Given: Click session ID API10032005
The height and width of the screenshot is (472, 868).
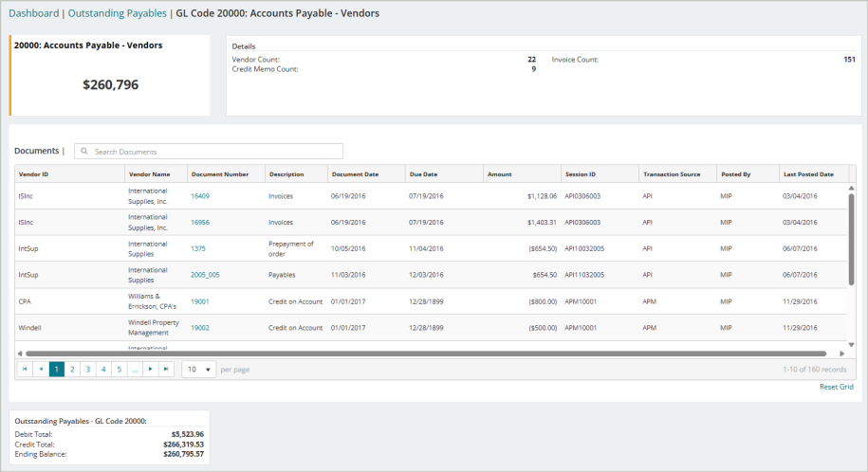Looking at the screenshot, I should [584, 248].
